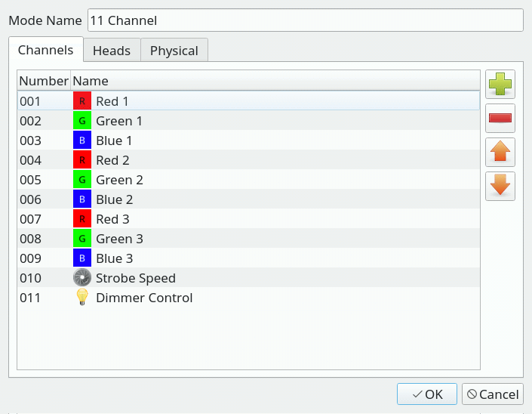Click the green plus add channel icon
This screenshot has height=414, width=532.
500,84
